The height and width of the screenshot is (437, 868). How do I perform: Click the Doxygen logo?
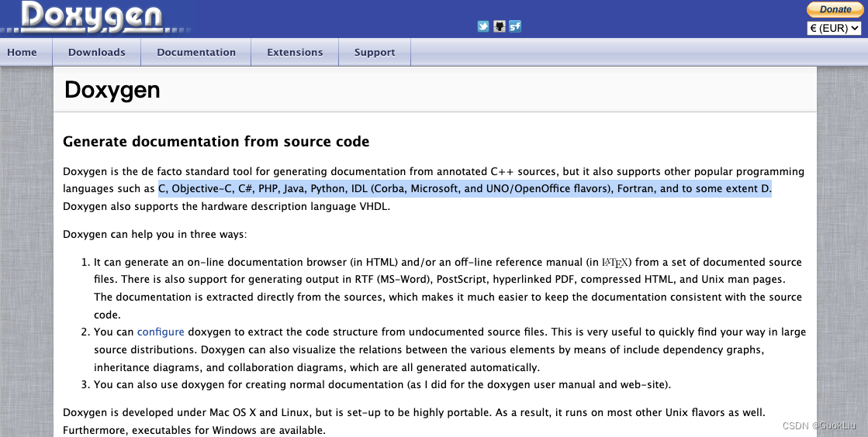pyautogui.click(x=92, y=17)
